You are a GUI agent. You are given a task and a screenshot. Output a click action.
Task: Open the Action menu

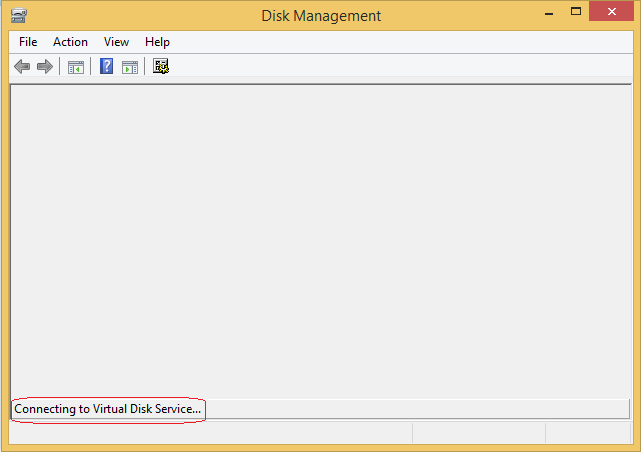[70, 42]
